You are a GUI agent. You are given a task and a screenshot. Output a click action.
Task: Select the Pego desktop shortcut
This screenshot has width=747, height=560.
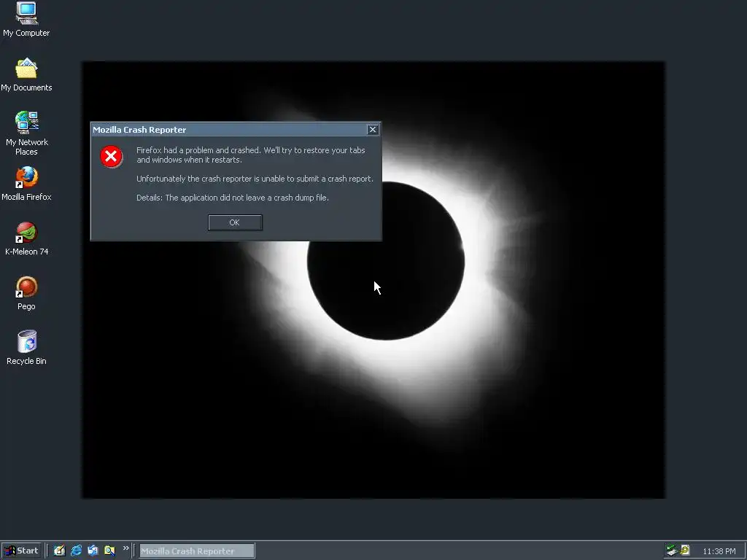(26, 293)
